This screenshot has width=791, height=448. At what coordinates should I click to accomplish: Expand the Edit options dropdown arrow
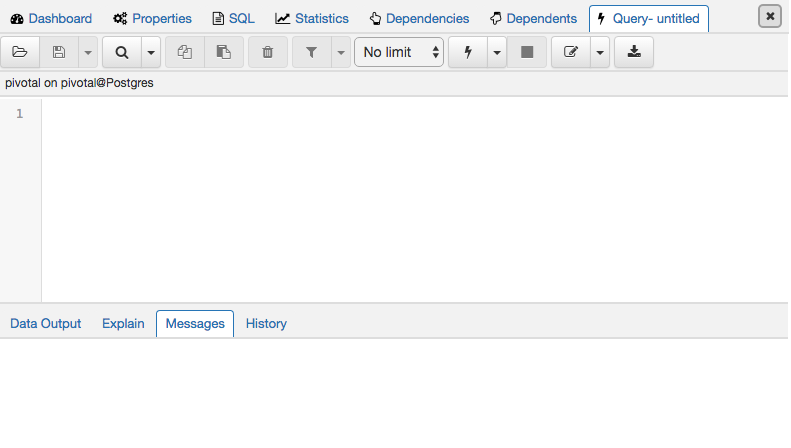point(600,52)
